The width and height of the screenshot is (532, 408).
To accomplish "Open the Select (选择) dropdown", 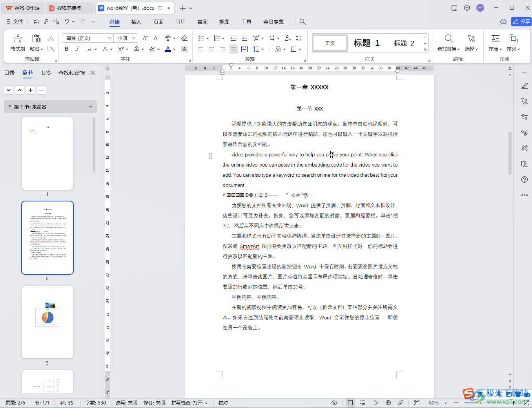I will click(x=471, y=49).
